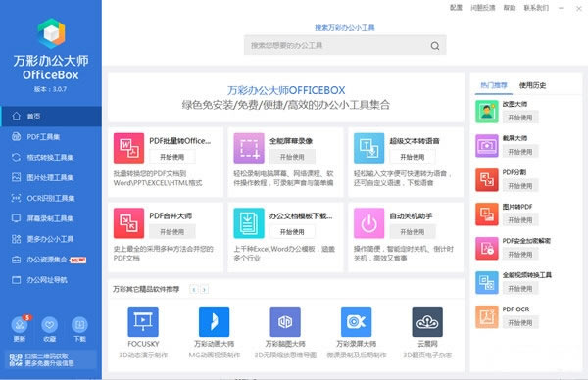
Task: Open OCR识别工具集 in the sidebar
Action: click(x=51, y=198)
